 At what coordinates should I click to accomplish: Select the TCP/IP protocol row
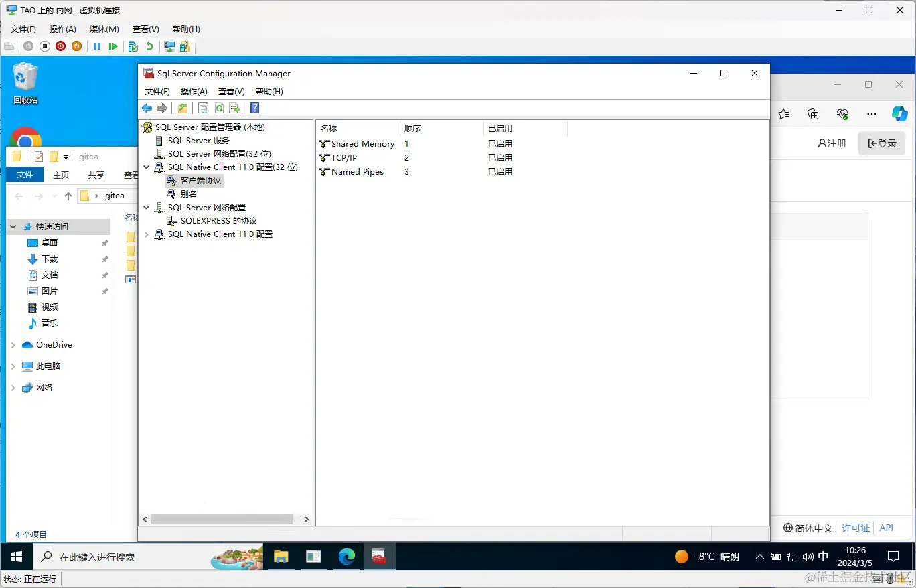click(344, 158)
